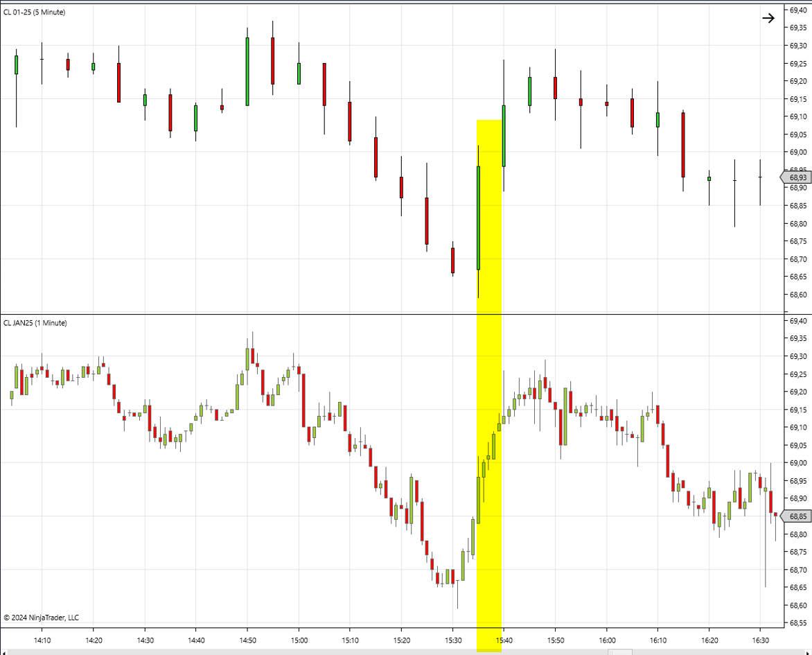
Task: Click 68,70 on the 5-minute price axis
Action: click(798, 259)
